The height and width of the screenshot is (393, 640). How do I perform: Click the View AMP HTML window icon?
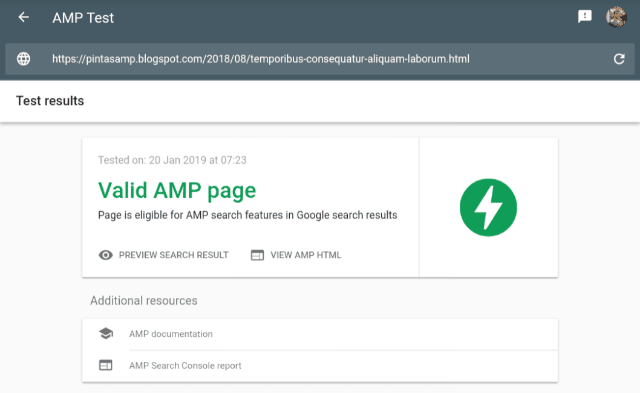click(257, 255)
